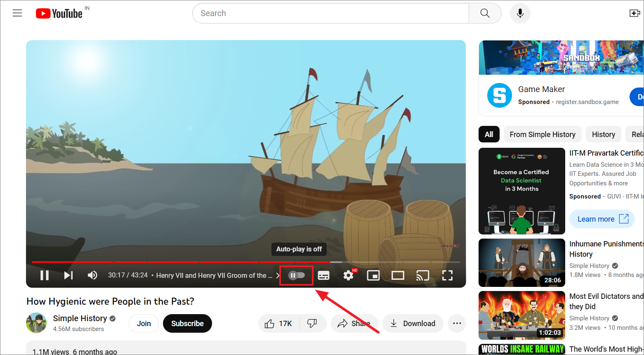Open 'Most Evil Dictators' video title
Image resolution: width=644 pixels, height=355 pixels.
pos(606,301)
